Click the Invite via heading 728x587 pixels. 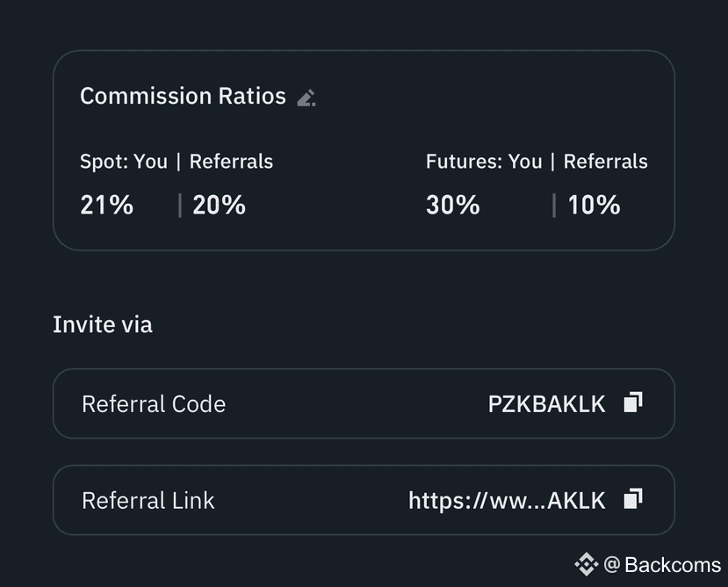pos(102,324)
